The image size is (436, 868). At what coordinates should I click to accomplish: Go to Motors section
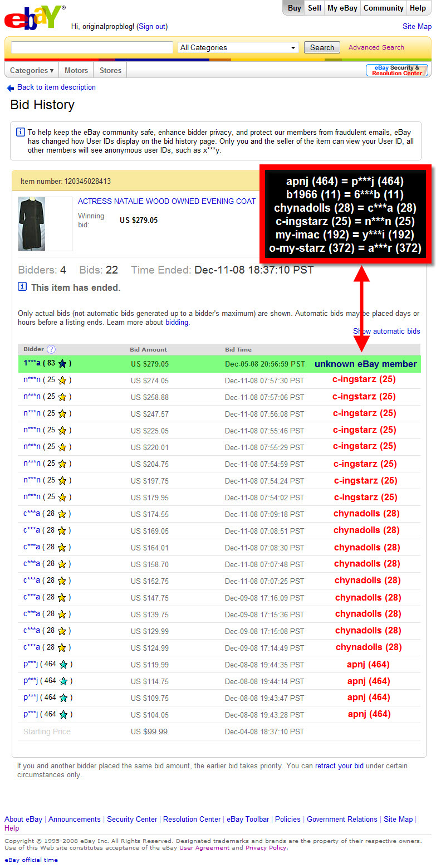point(76,70)
